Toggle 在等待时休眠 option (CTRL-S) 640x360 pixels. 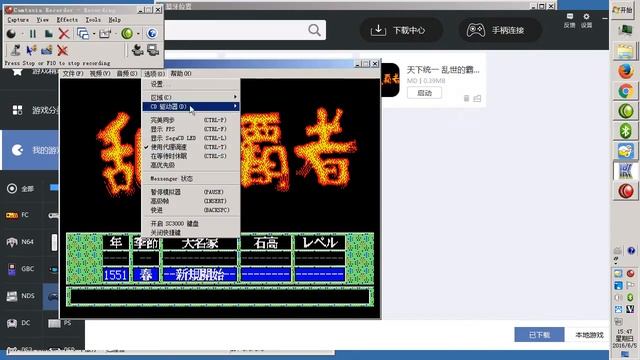[x=191, y=156]
